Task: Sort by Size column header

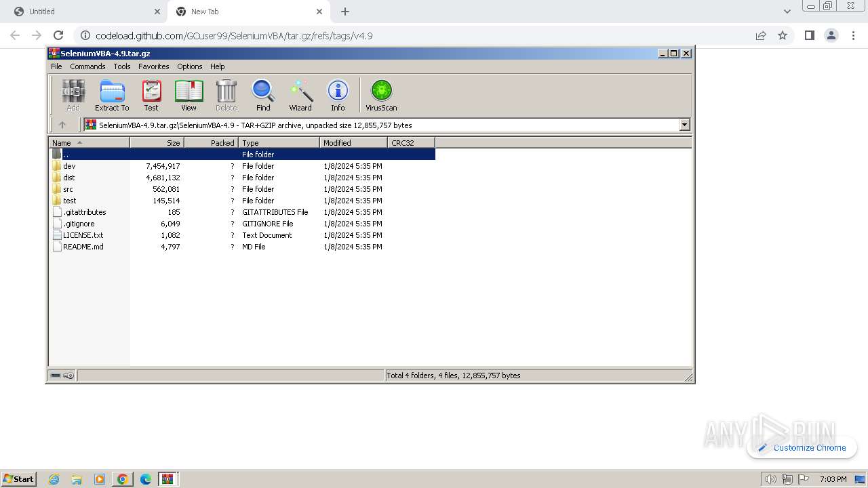Action: [157, 142]
